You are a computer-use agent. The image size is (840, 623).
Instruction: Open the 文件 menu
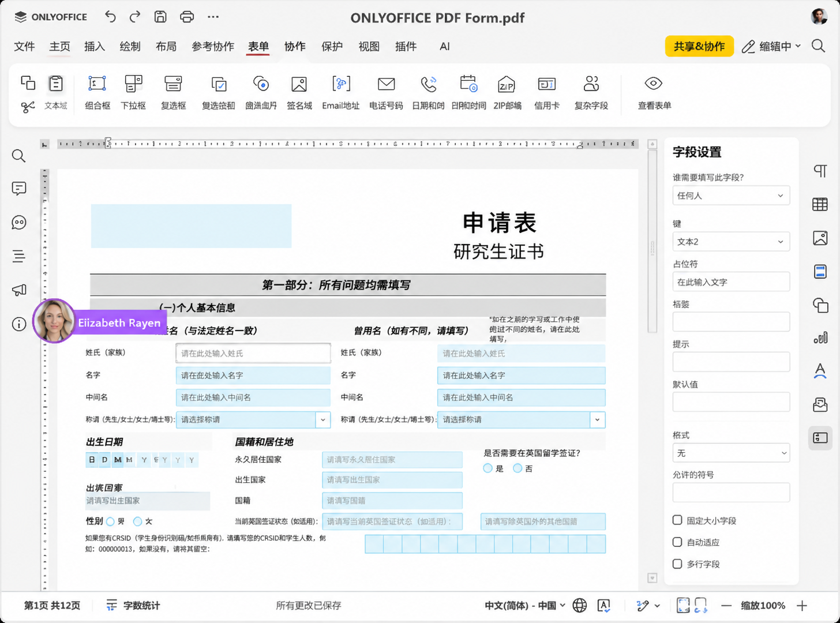pos(24,47)
